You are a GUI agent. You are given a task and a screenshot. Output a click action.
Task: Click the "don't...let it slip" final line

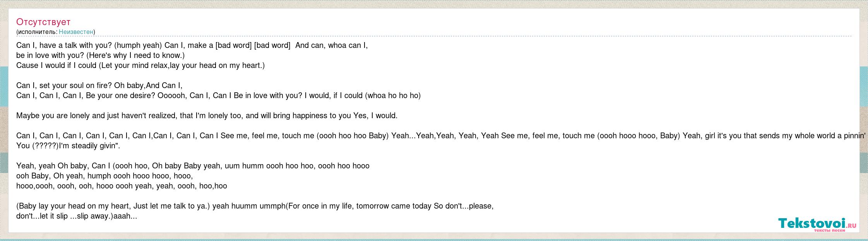pyautogui.click(x=77, y=216)
